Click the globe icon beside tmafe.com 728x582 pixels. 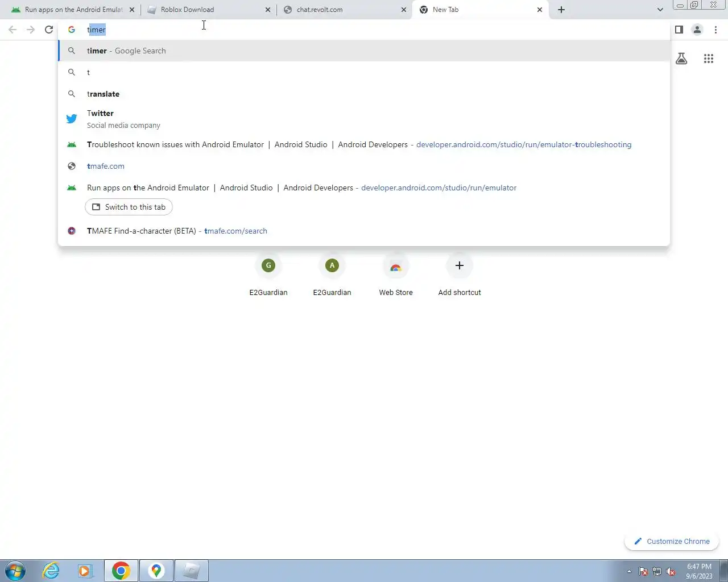(x=72, y=166)
